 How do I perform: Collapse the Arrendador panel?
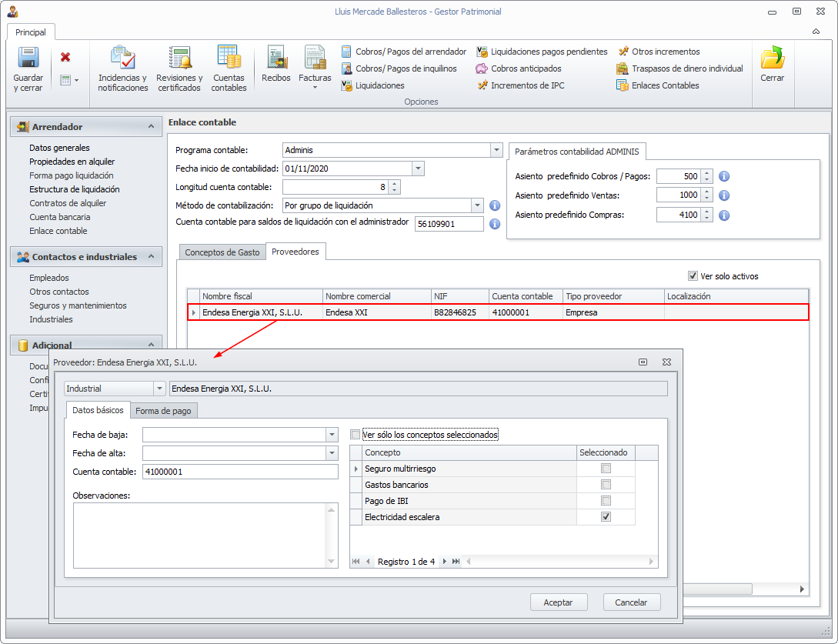152,127
